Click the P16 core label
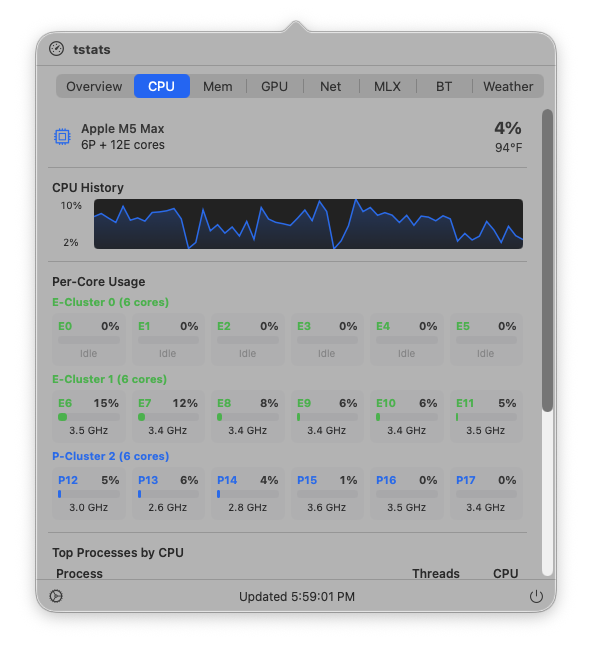This screenshot has height=652, width=592. click(x=386, y=480)
